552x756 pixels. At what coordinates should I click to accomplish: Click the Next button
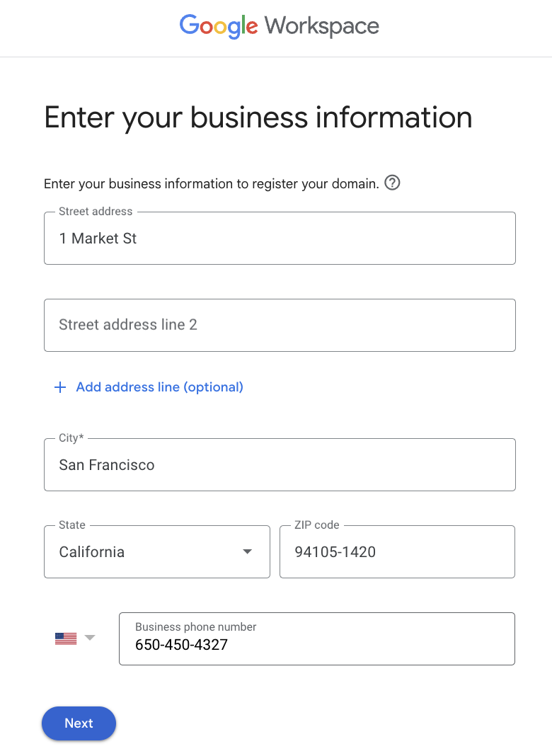[79, 723]
